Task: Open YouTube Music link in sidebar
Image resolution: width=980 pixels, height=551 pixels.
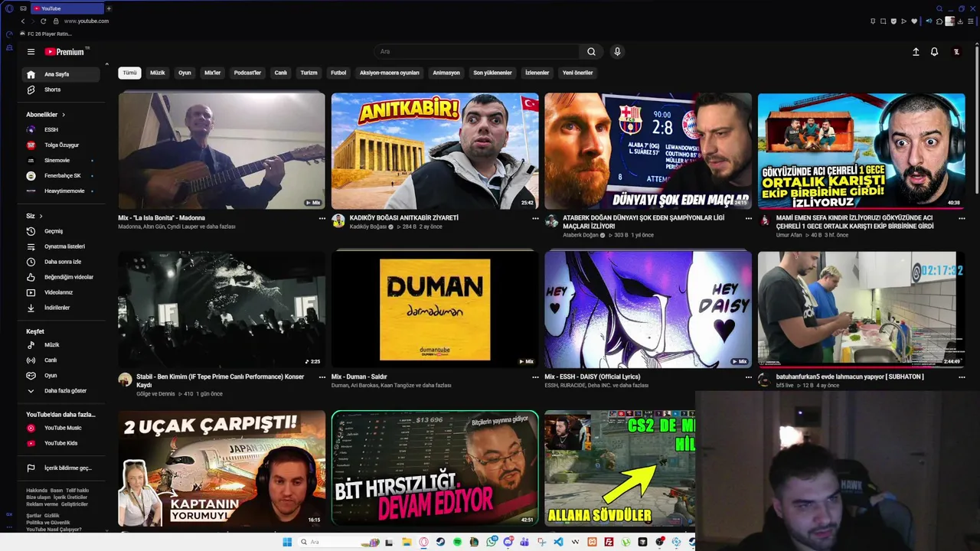Action: (x=61, y=428)
